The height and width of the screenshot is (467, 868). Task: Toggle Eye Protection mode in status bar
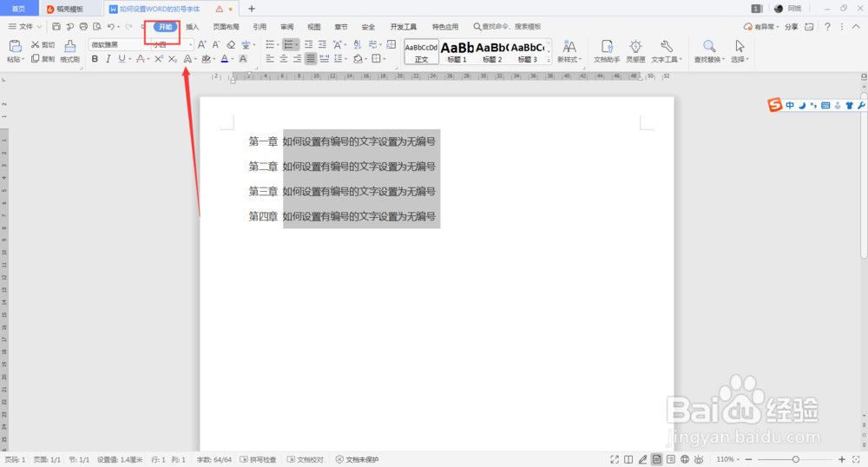(x=699, y=459)
